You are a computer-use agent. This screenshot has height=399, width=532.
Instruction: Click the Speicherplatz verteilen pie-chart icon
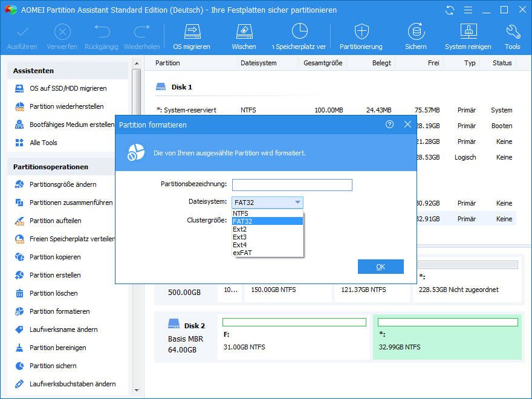(x=300, y=31)
